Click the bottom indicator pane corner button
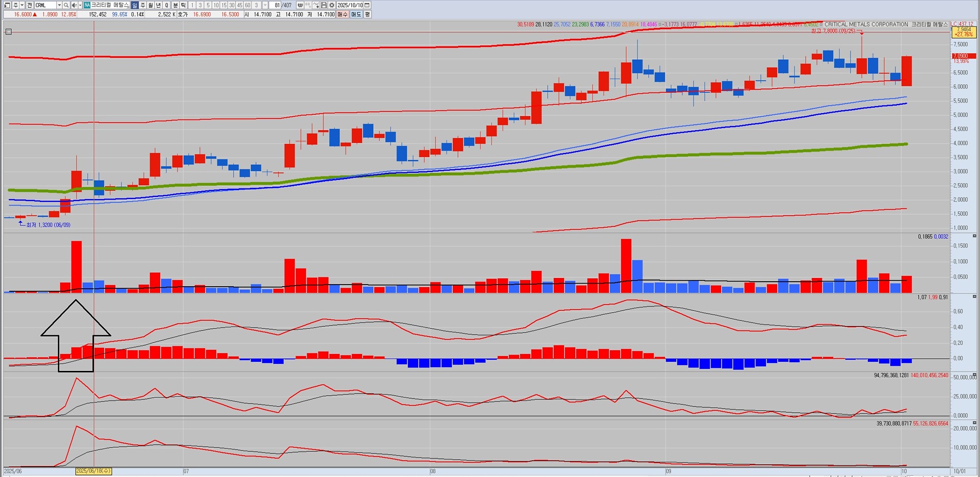This screenshot has width=980, height=477. point(974,423)
